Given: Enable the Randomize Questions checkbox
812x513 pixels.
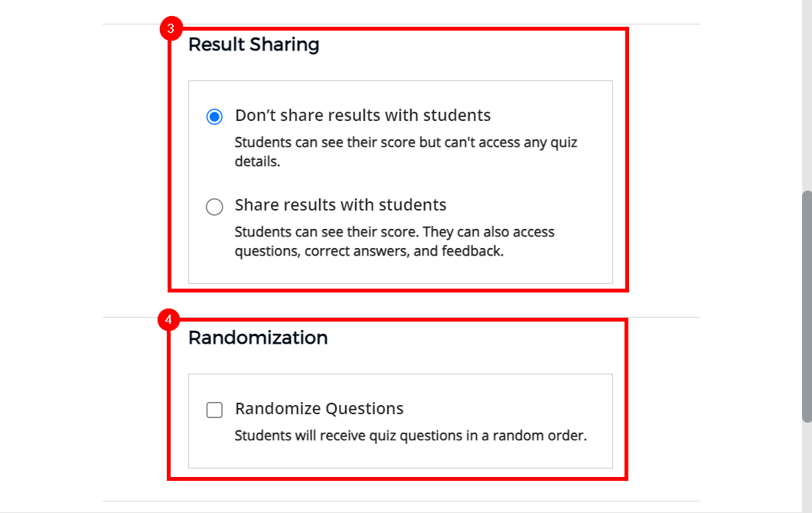Looking at the screenshot, I should coord(214,410).
